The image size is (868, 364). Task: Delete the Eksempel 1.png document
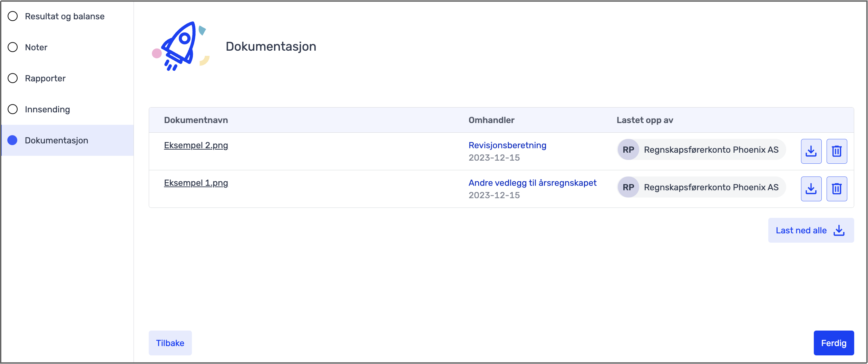point(837,189)
